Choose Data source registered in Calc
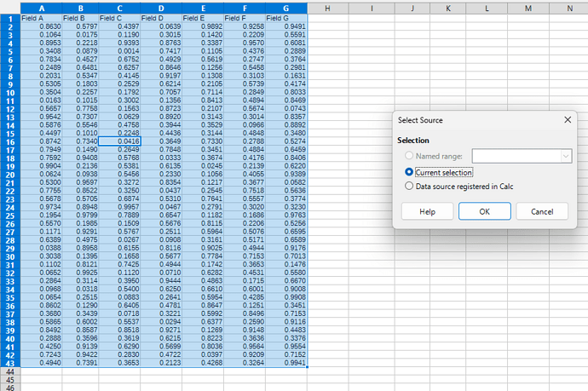The height and width of the screenshot is (391, 588). click(x=459, y=187)
